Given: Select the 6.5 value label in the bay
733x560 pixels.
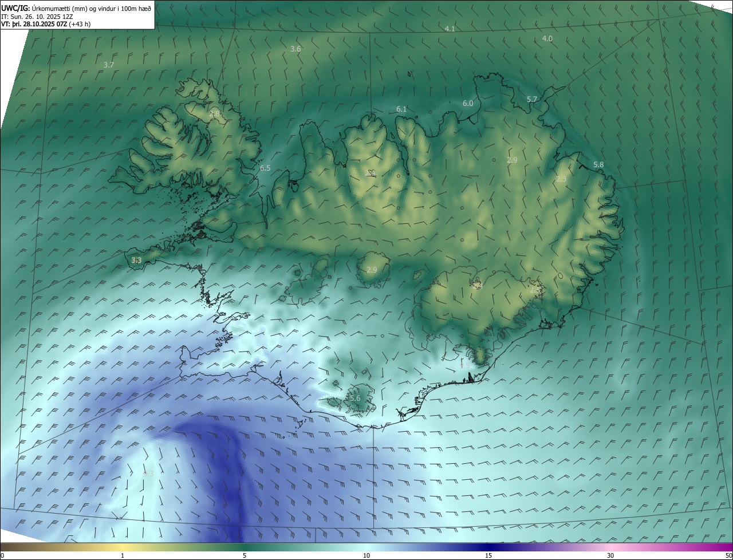Looking at the screenshot, I should pyautogui.click(x=265, y=168).
